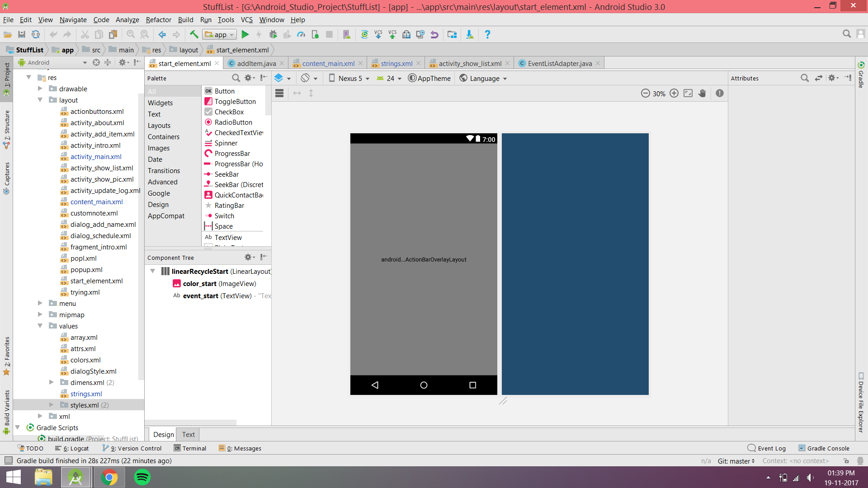Click the Refactor menu item
The height and width of the screenshot is (488, 868).
[158, 20]
